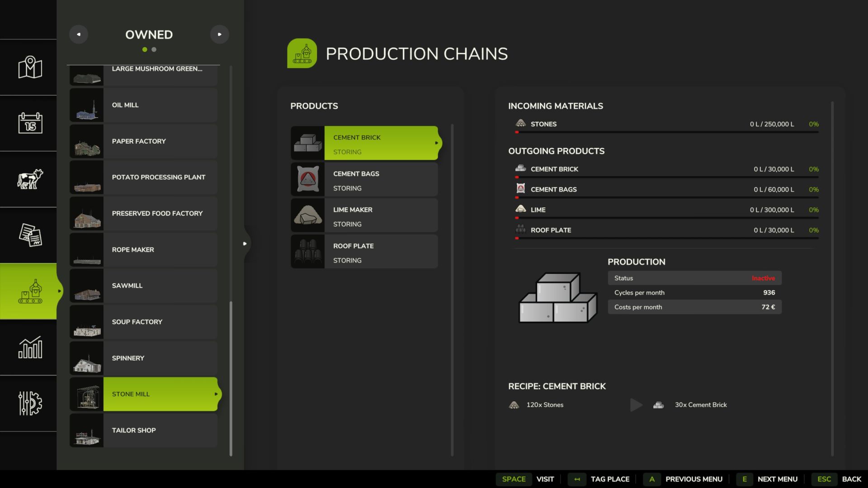
Task: Open the calendar sidebar icon
Action: point(30,123)
